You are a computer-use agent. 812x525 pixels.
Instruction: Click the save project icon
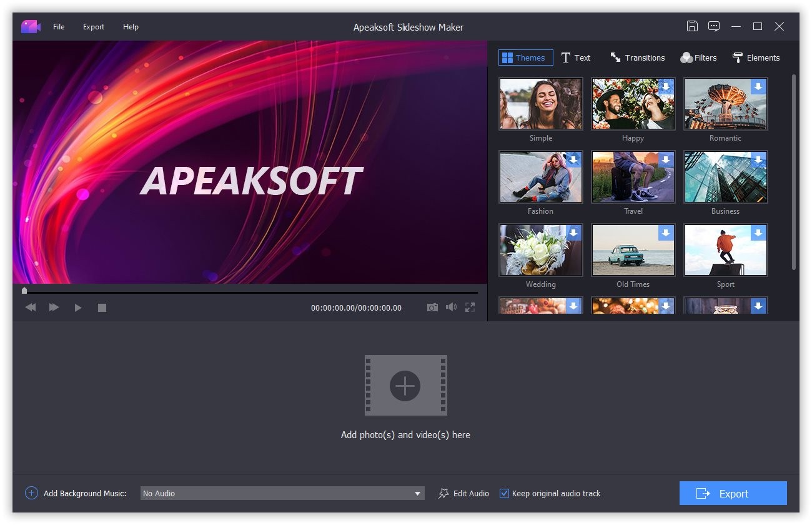tap(692, 26)
